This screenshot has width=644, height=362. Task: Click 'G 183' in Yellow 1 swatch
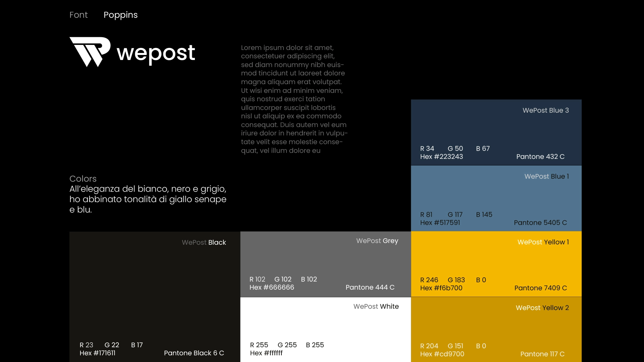[x=456, y=280]
